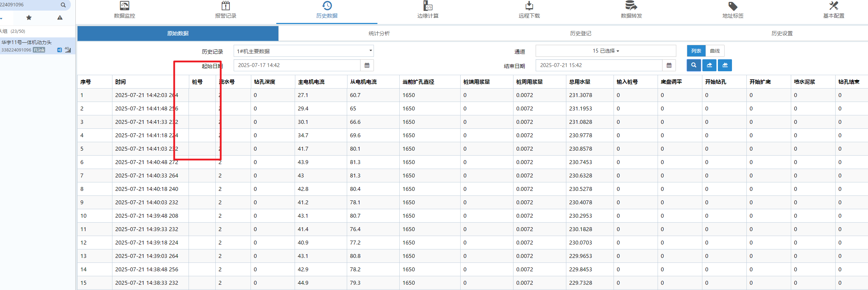Screen dimensions: 868x290
Task: Open the 基本配置 basic configuration tools icon
Action: point(833,6)
